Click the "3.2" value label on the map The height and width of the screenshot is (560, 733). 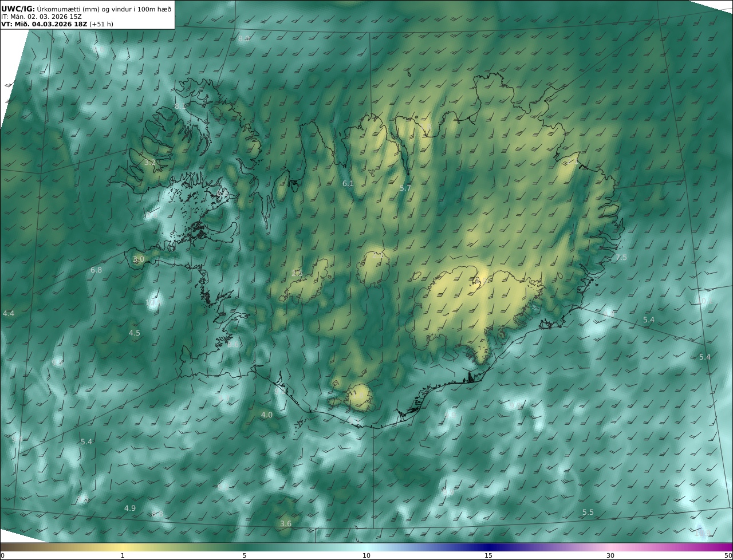(149, 163)
